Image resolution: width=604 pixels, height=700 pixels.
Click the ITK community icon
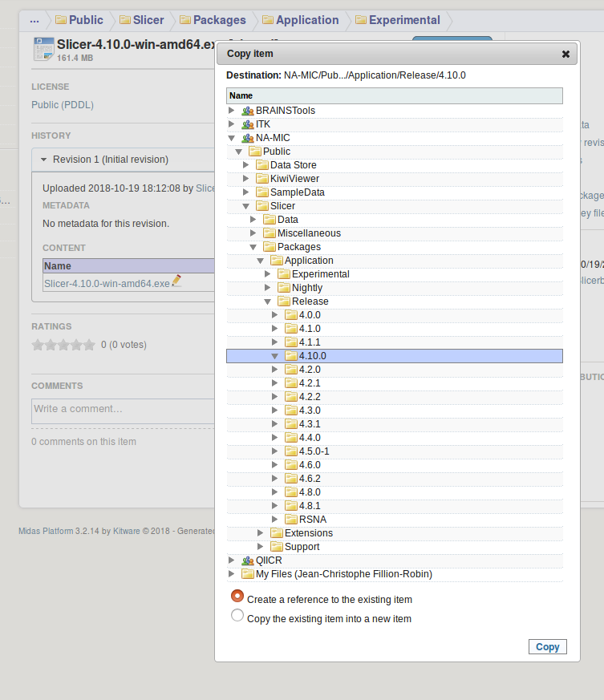coord(248,124)
